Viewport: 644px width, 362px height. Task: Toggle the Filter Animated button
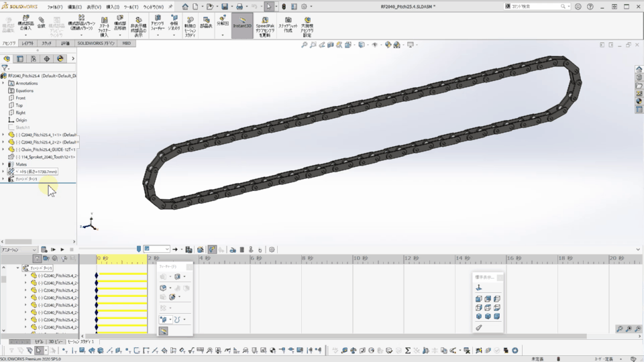[x=46, y=259]
